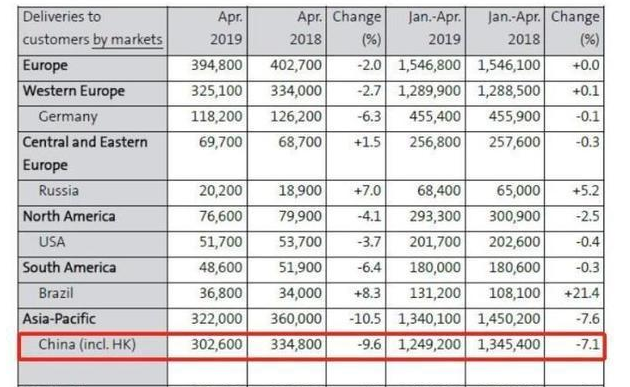Select the Russia row label

click(59, 190)
